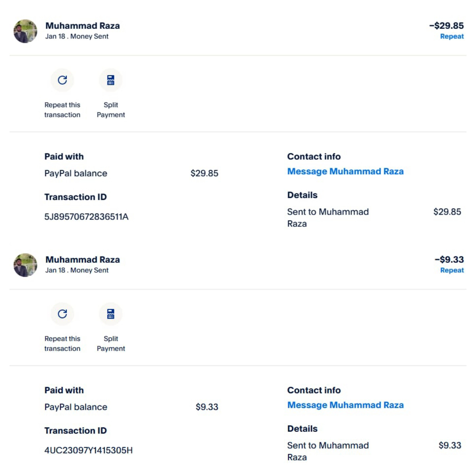Click PayPal balance in the $29.85 transaction

point(76,173)
